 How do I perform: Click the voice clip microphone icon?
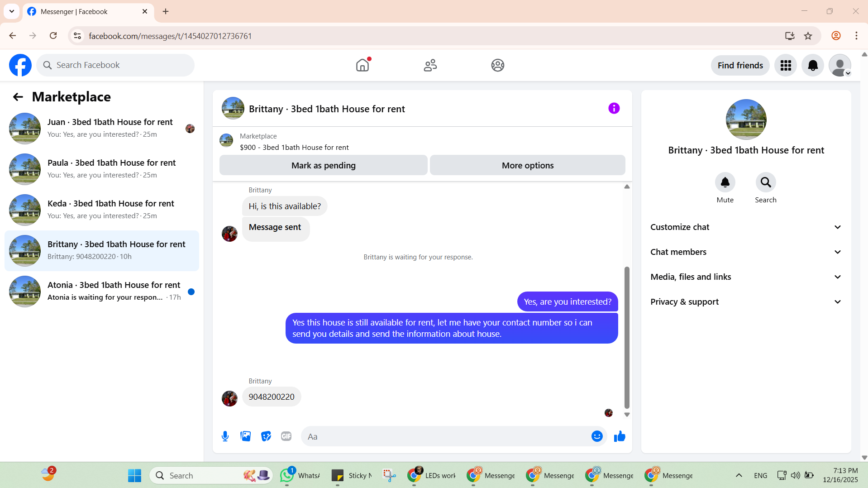[225, 436]
